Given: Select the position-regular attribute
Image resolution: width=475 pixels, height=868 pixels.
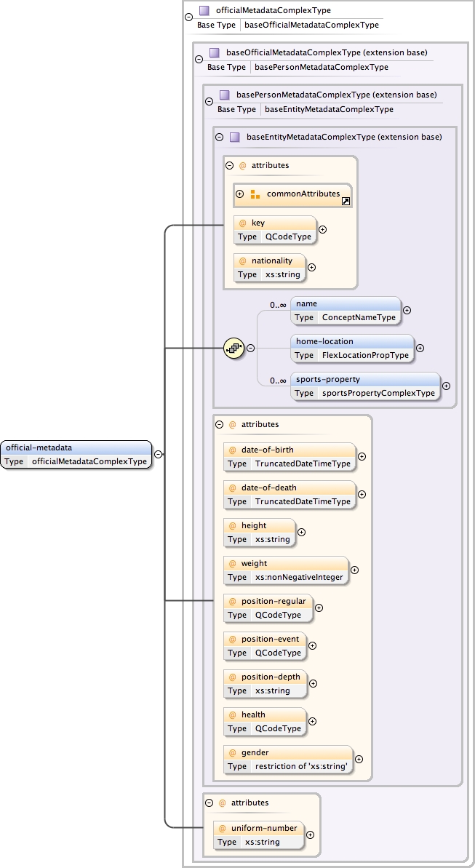Looking at the screenshot, I should [268, 608].
